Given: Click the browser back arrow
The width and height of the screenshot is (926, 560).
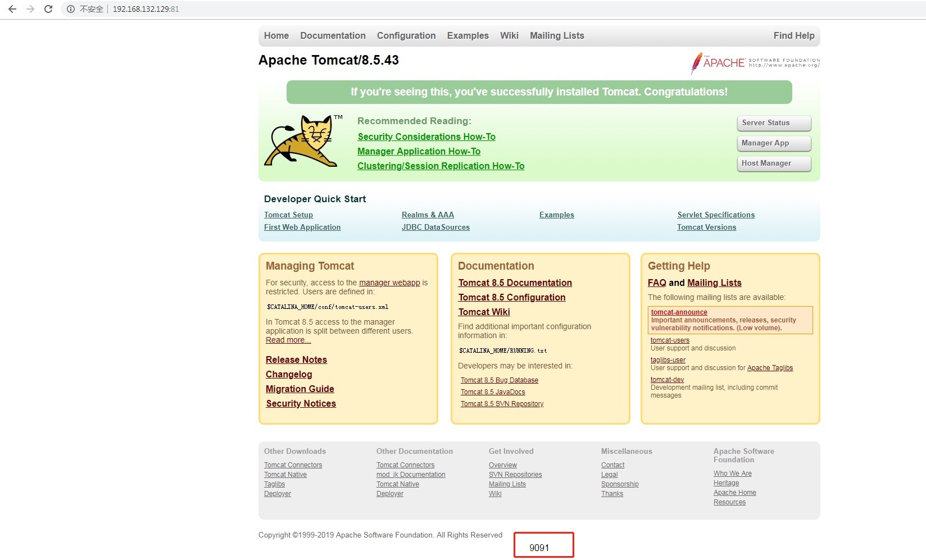Looking at the screenshot, I should pyautogui.click(x=12, y=9).
